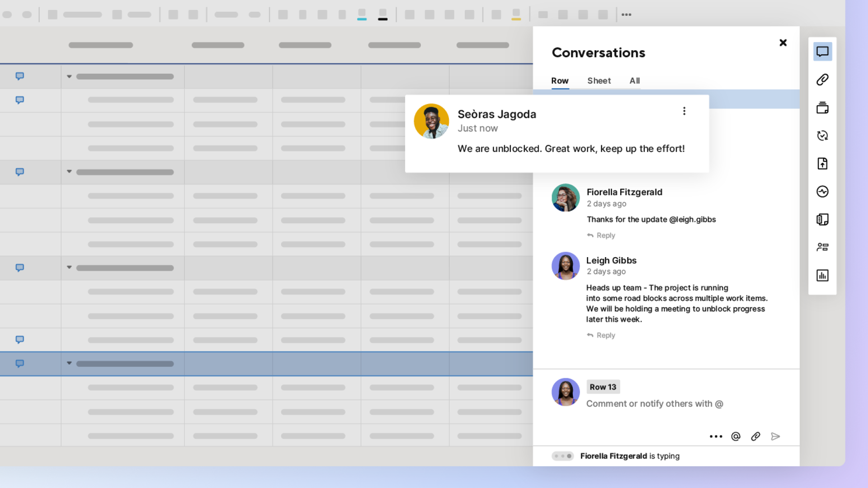Select the @mention icon in comment box
The height and width of the screenshot is (488, 868).
736,436
